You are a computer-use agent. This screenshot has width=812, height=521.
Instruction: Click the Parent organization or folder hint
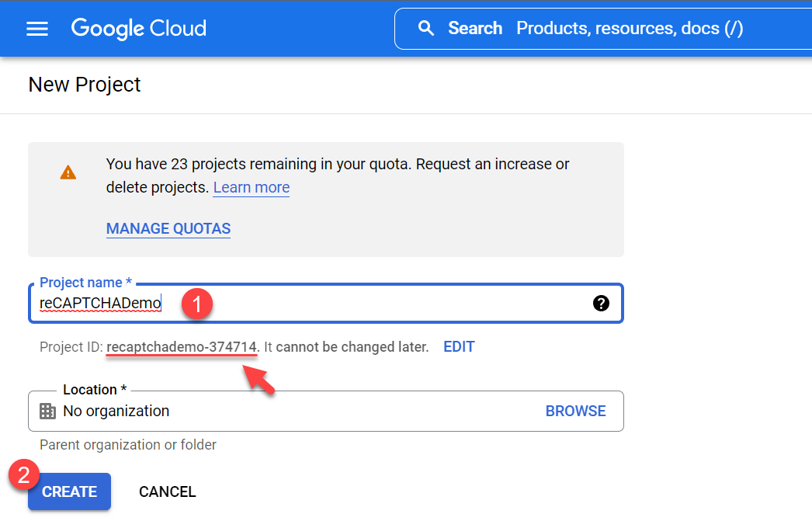[x=128, y=445]
